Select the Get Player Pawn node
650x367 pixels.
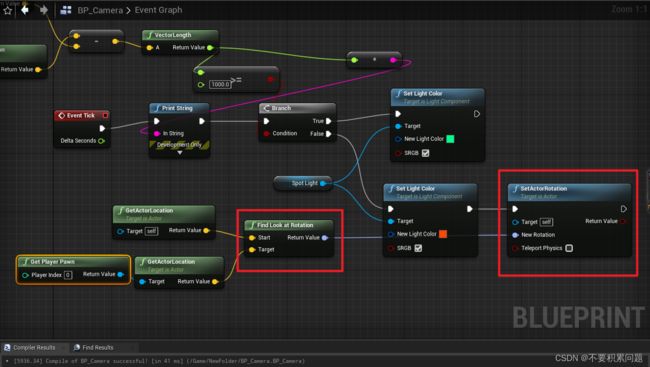[x=73, y=270]
